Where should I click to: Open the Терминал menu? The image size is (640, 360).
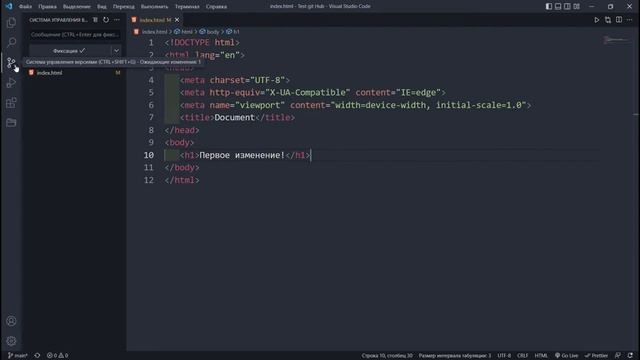coord(187,7)
